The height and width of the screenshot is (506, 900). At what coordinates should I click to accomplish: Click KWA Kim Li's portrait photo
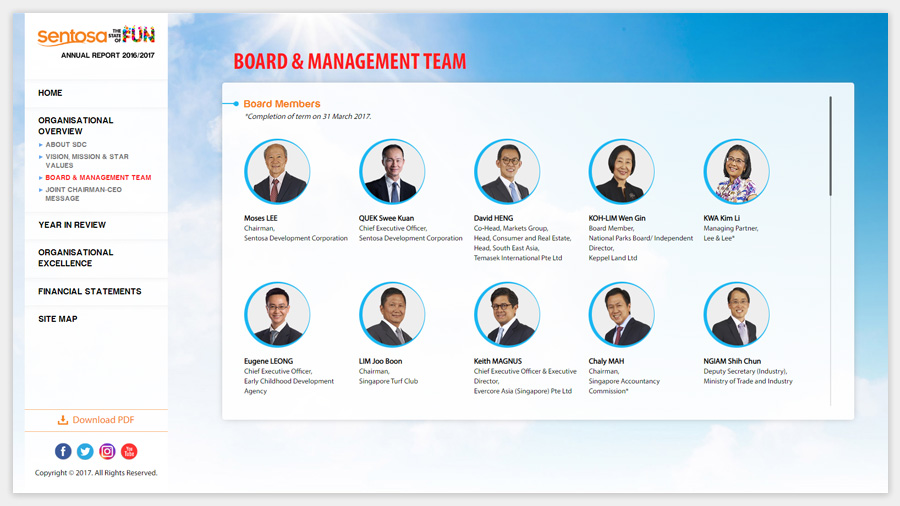[x=736, y=172]
